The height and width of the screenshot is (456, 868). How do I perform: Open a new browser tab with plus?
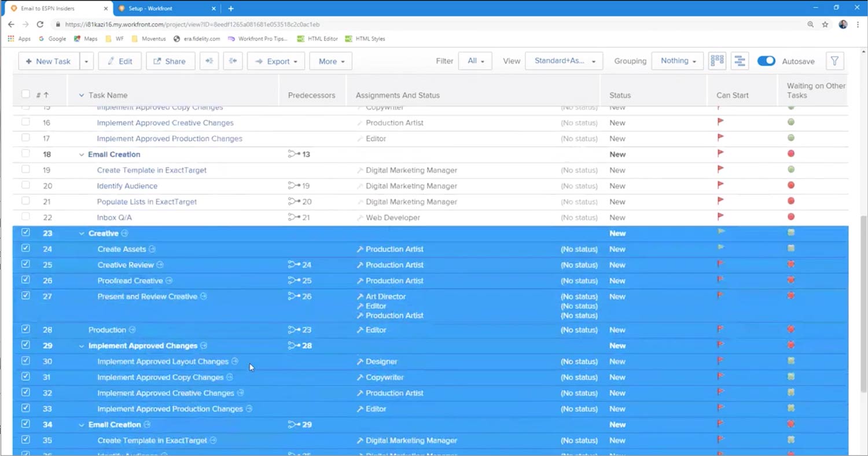[231, 9]
